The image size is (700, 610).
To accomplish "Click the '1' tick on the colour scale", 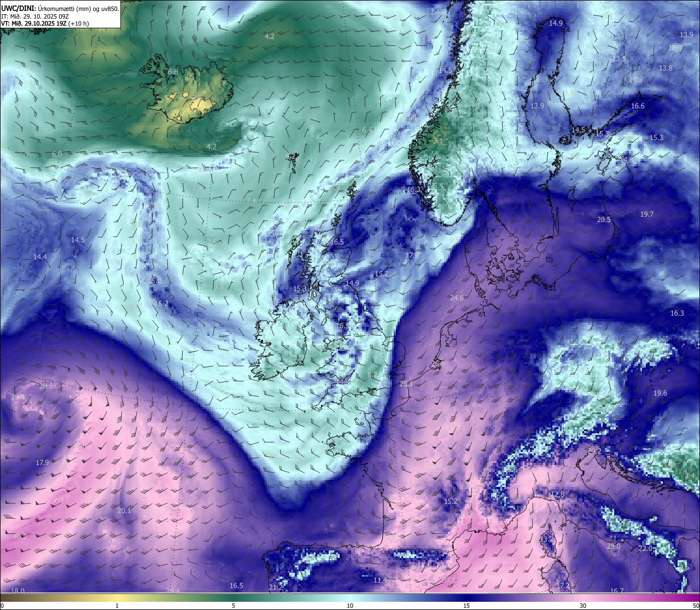I will pyautogui.click(x=117, y=606).
